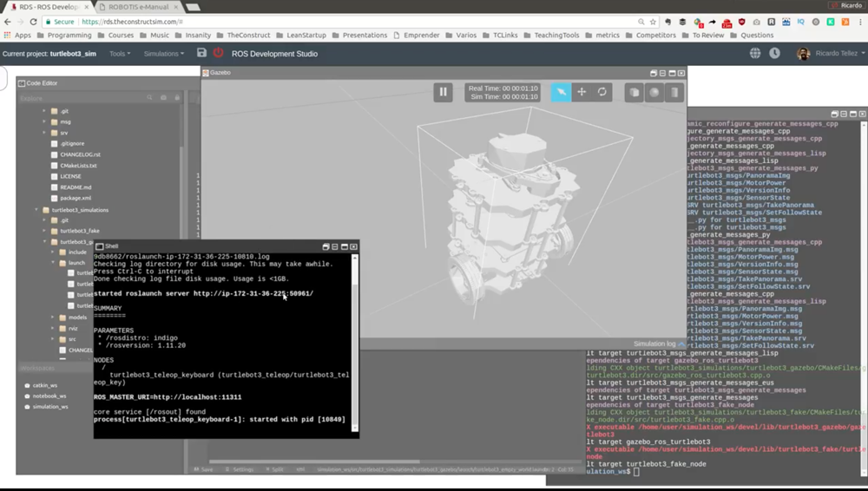The image size is (868, 491).
Task: Open the Questions bookmarks folder
Action: click(752, 35)
